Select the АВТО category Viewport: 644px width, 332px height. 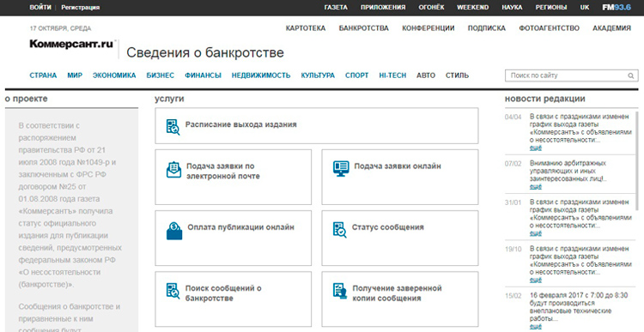426,75
